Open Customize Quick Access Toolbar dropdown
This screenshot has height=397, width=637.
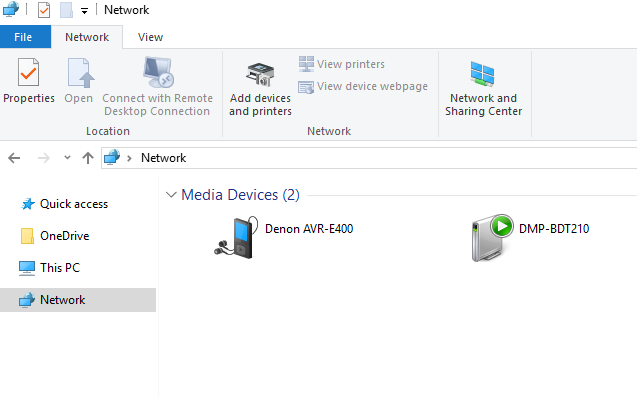point(84,11)
